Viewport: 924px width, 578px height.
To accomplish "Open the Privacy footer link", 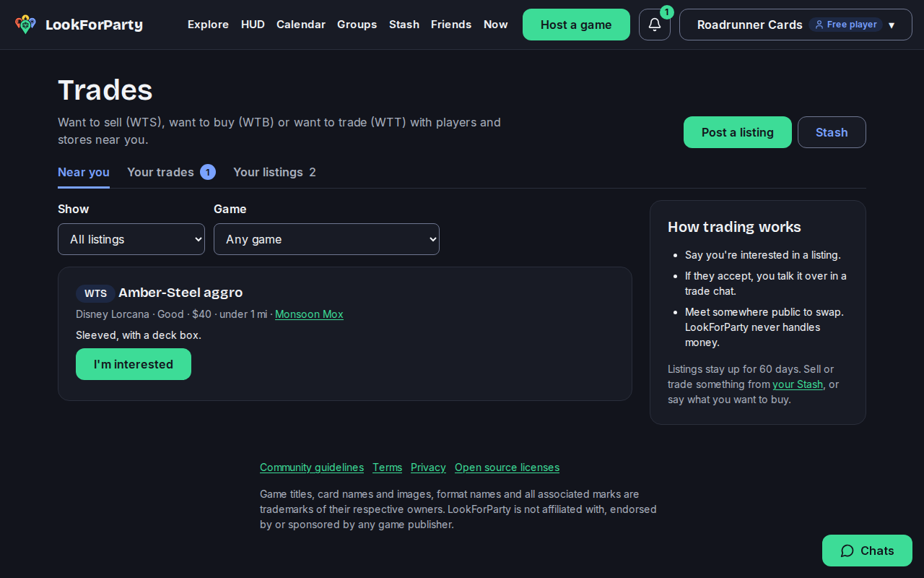I will (428, 467).
